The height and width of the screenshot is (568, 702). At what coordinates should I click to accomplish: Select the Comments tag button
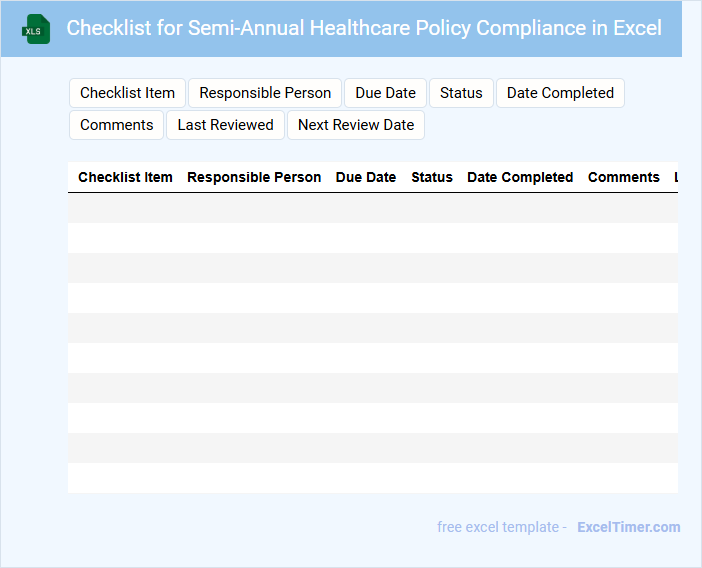[116, 125]
